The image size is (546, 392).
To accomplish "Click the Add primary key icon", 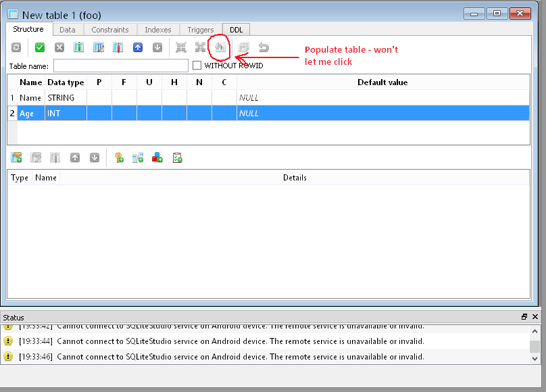I will (119, 157).
